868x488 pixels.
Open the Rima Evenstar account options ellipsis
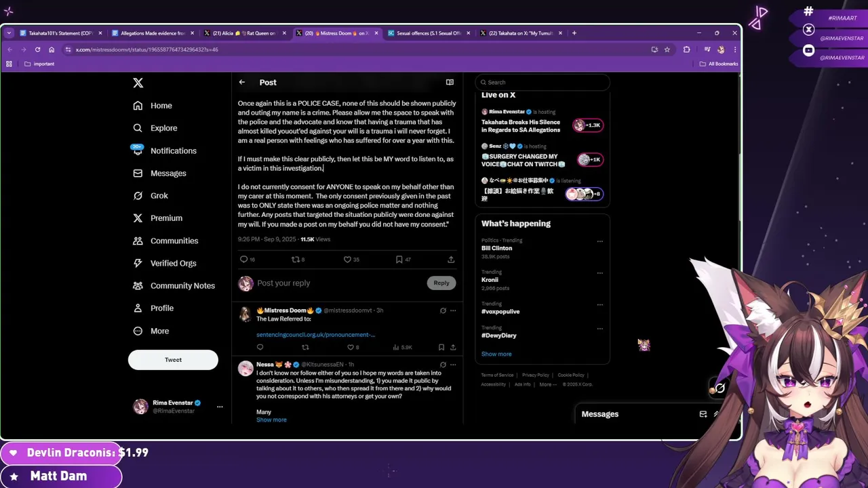tap(220, 407)
